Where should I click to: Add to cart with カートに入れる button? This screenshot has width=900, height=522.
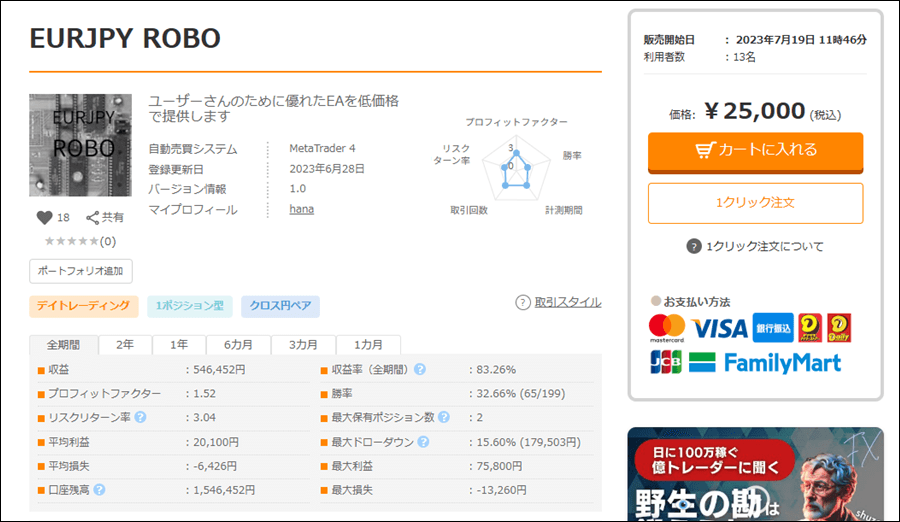pyautogui.click(x=755, y=150)
